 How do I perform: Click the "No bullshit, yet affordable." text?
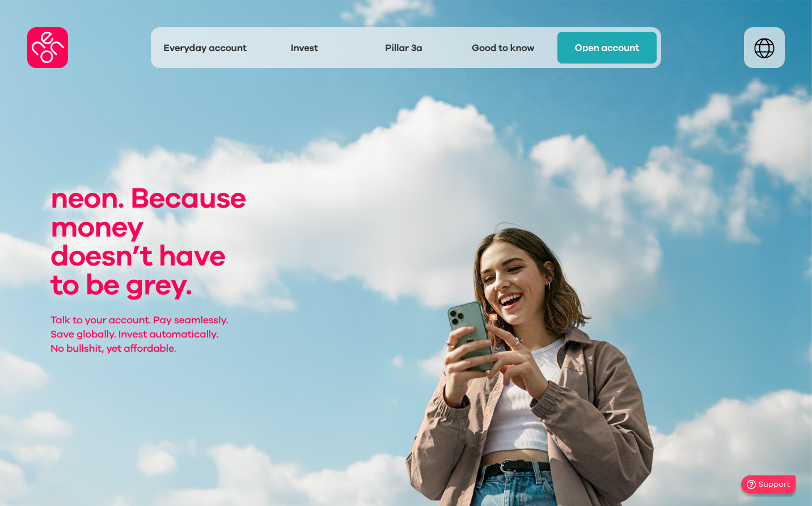tap(113, 348)
